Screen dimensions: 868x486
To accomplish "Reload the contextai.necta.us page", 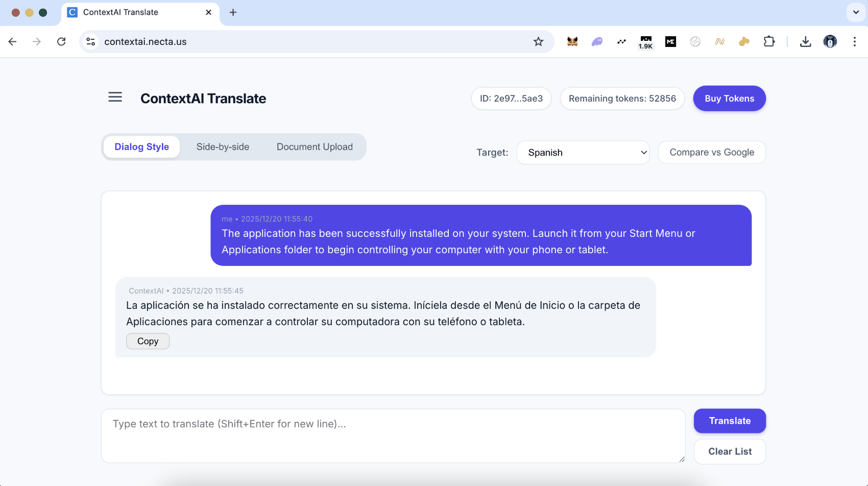I will click(61, 41).
